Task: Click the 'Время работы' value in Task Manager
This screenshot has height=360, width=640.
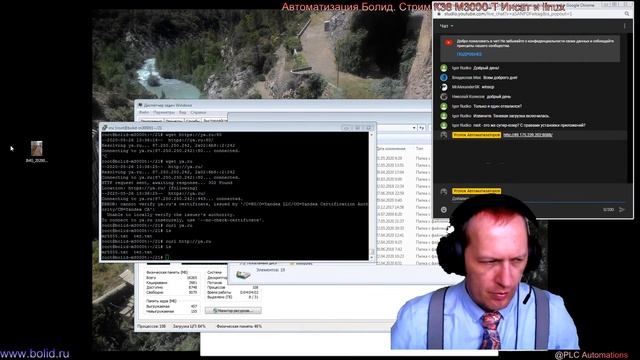Action: click(249, 292)
